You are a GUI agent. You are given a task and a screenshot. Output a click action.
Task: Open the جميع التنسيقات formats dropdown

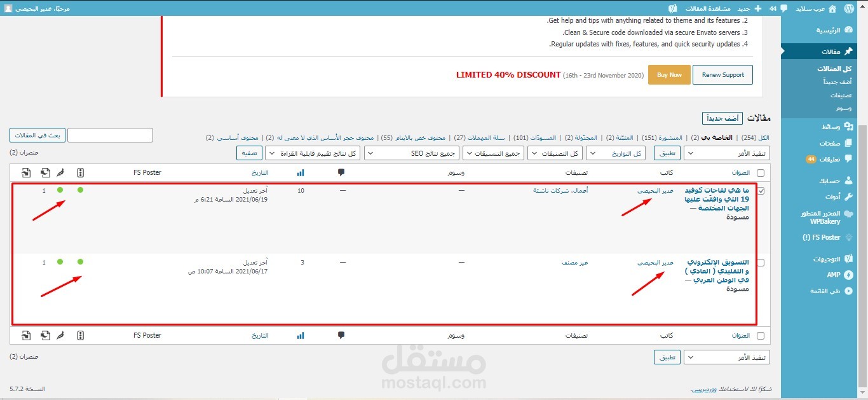coord(493,153)
